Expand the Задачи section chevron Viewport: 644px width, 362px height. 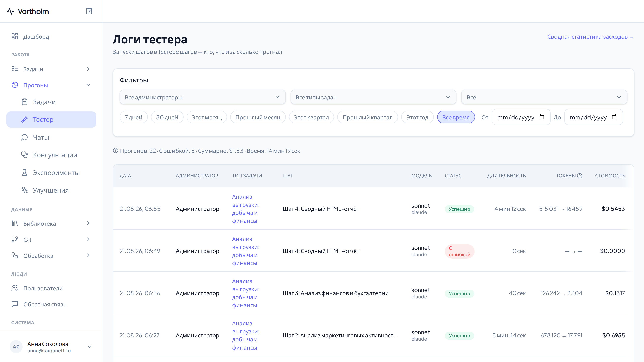tap(88, 69)
